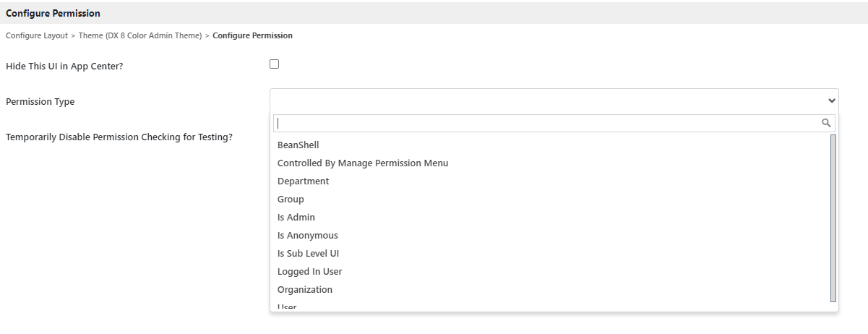Choose Logged In User option
Image resolution: width=868 pixels, height=334 pixels.
pyautogui.click(x=309, y=272)
